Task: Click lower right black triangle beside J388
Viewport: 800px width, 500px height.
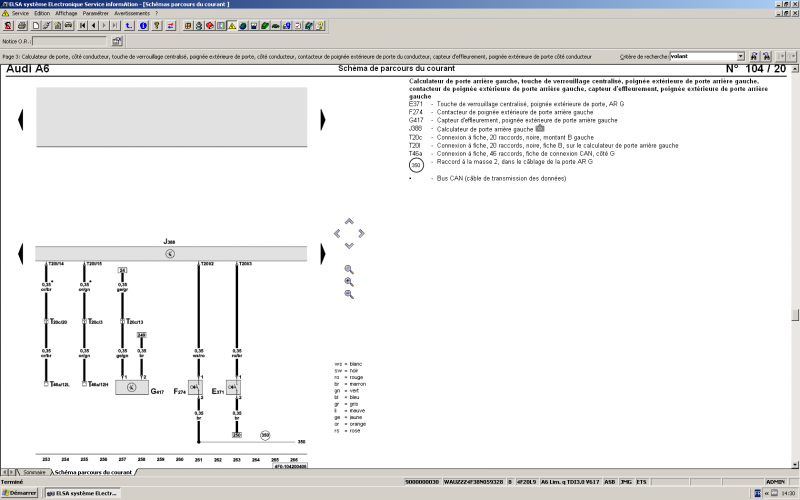Action: pos(322,254)
